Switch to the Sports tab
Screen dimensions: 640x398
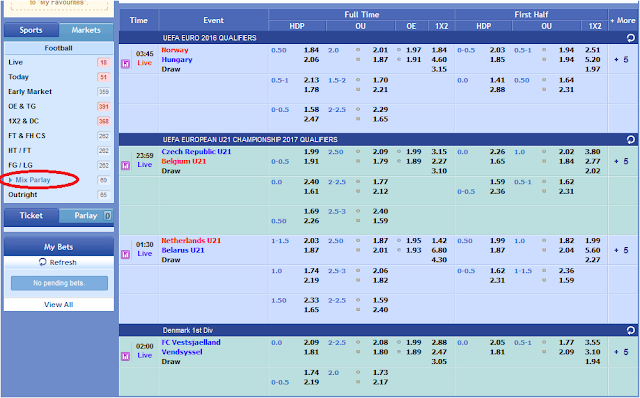[31, 30]
